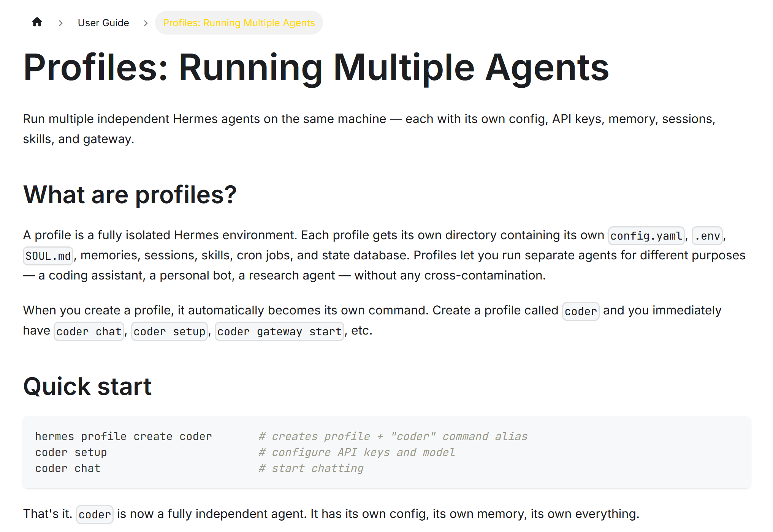This screenshot has width=773, height=532.
Task: Click inline 'coder setup' tag in paragraph
Action: click(x=169, y=332)
